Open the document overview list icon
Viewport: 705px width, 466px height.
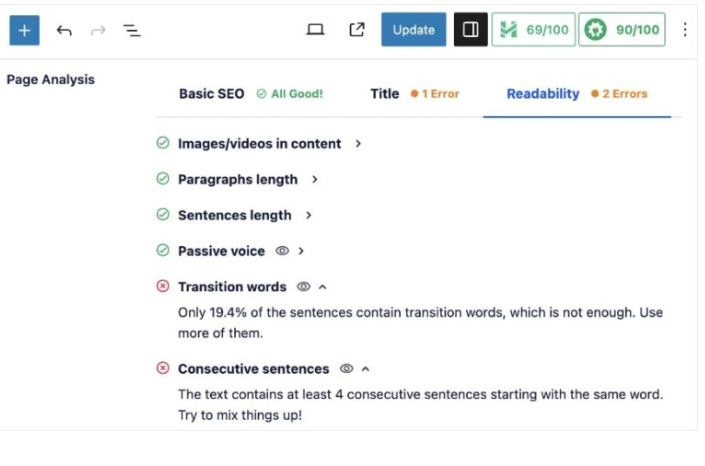tap(131, 30)
